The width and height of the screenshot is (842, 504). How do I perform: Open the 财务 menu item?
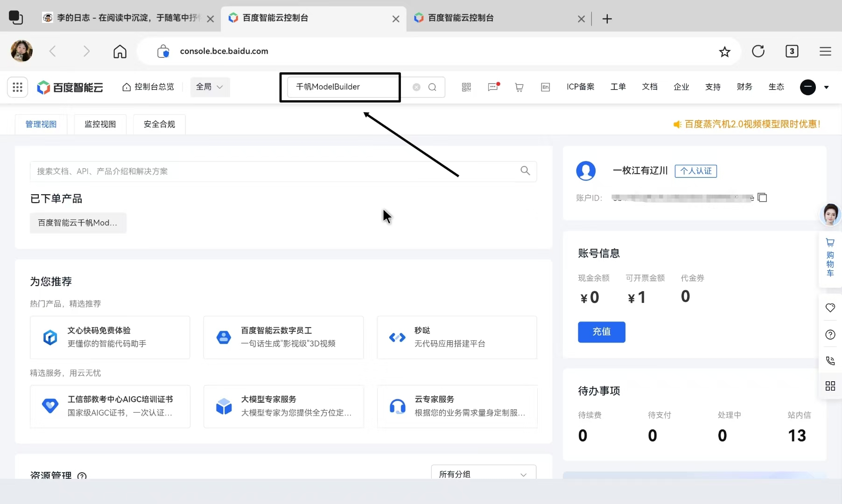744,87
